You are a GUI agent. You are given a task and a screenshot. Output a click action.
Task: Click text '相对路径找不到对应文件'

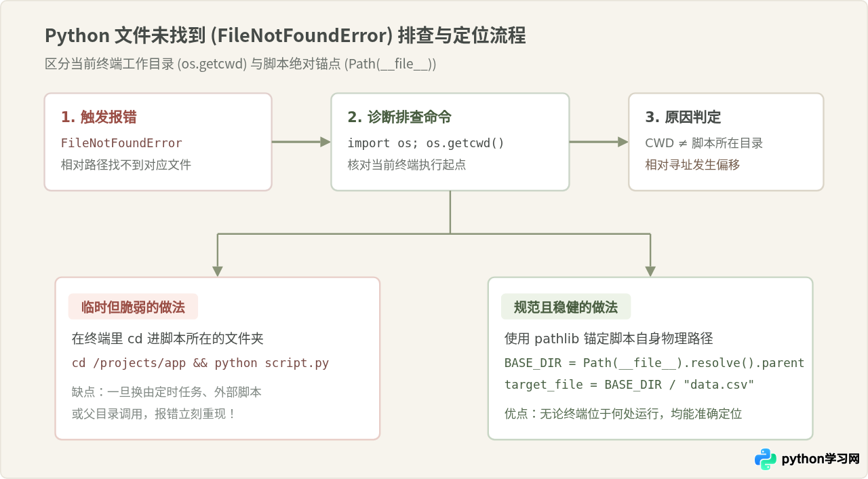tap(126, 164)
